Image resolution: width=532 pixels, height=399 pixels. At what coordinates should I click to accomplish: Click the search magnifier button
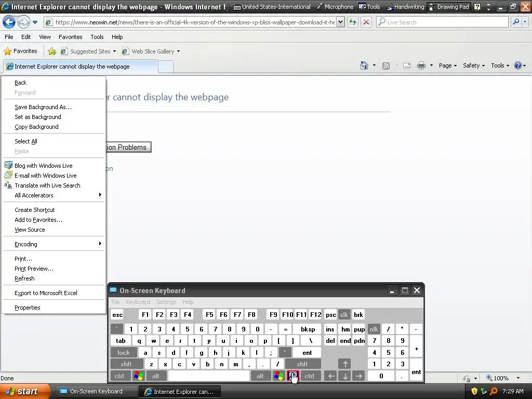[x=516, y=22]
